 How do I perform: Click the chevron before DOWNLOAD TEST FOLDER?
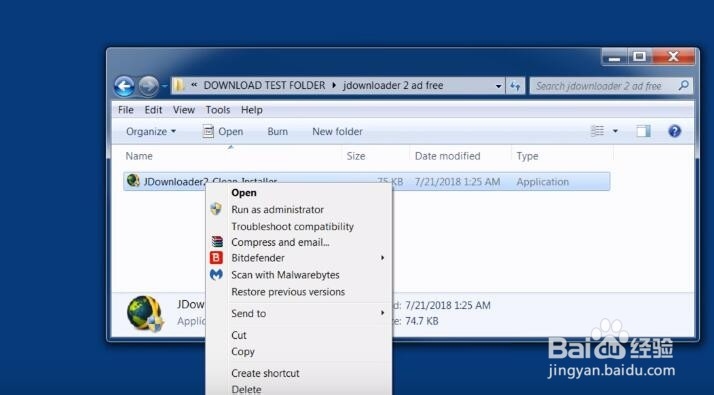click(x=194, y=85)
